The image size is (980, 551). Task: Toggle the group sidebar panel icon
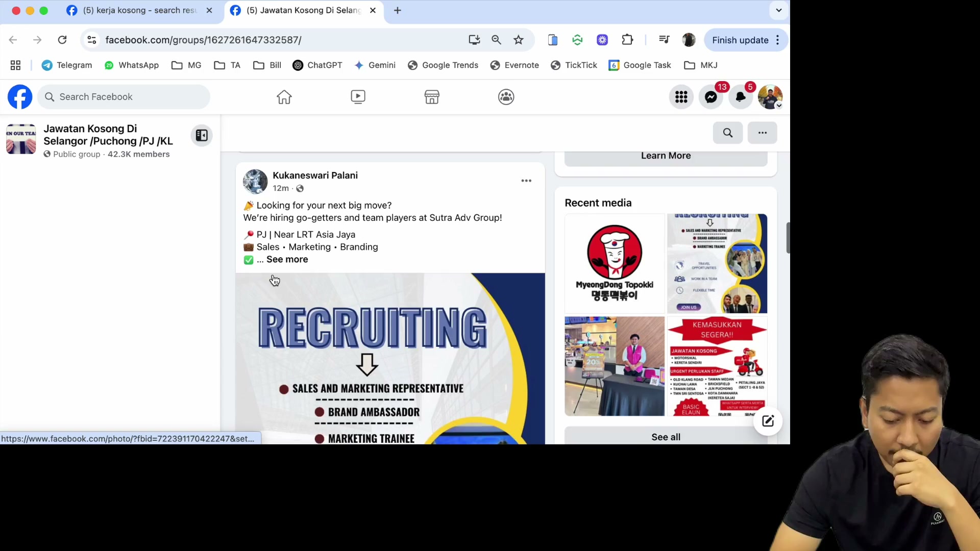coord(202,135)
